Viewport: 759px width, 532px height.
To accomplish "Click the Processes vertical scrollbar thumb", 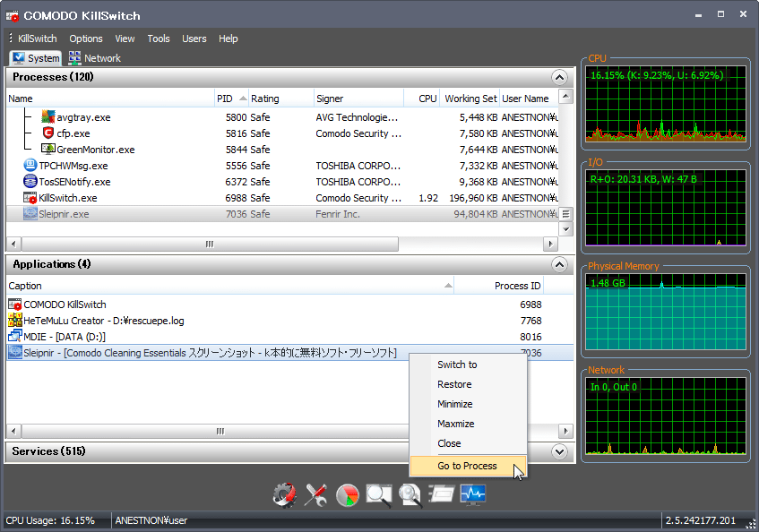I will pos(565,214).
